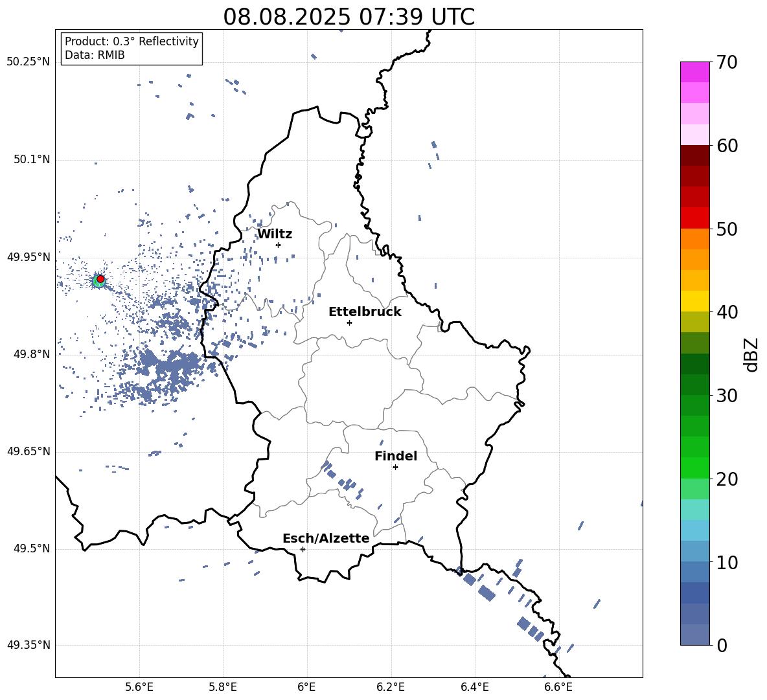Pick the orange colorbar swatch below 50

click(694, 238)
